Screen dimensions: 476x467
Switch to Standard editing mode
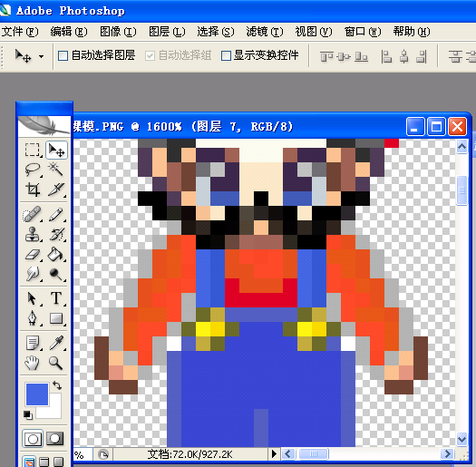point(33,439)
